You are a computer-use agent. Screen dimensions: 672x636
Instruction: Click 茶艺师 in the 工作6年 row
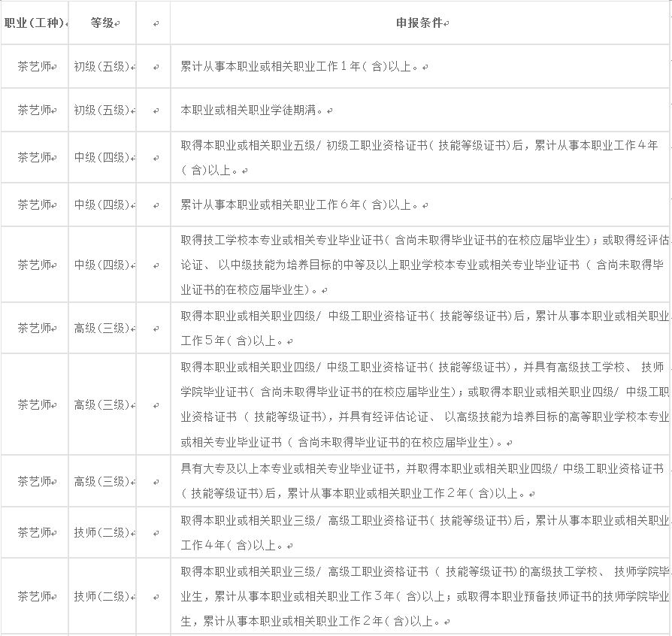tap(35, 204)
